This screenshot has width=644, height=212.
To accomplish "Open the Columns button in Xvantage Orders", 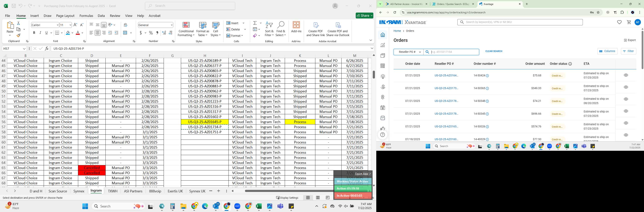I will coord(607,51).
